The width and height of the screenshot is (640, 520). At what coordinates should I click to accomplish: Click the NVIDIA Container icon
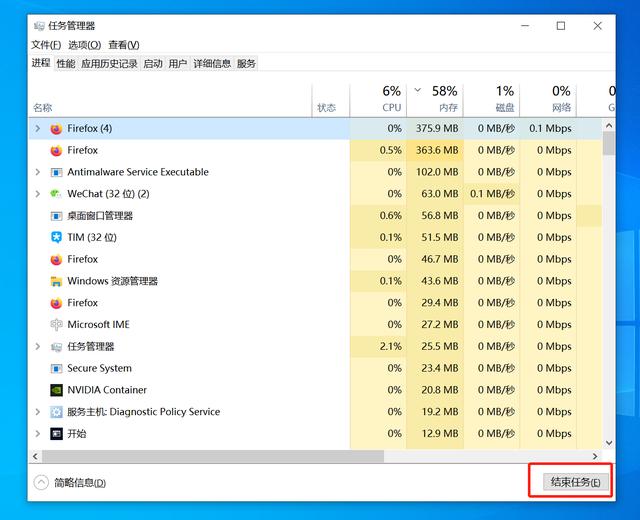point(56,390)
